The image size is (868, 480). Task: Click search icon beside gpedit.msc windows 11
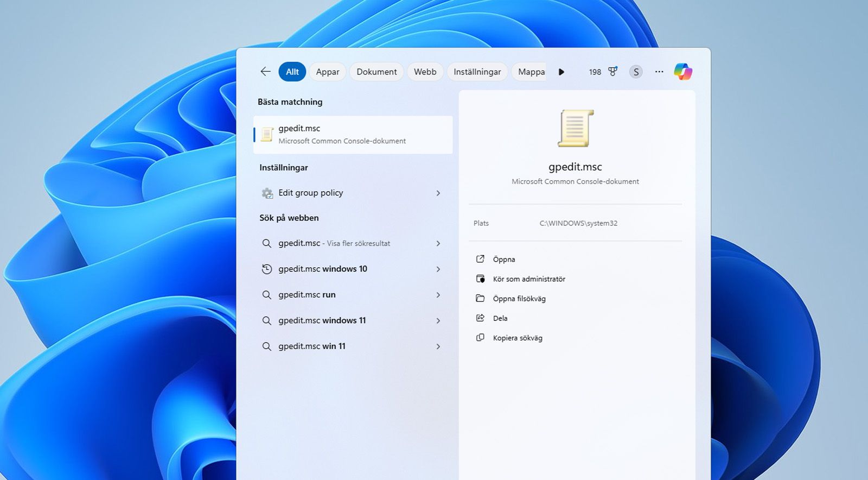click(267, 320)
